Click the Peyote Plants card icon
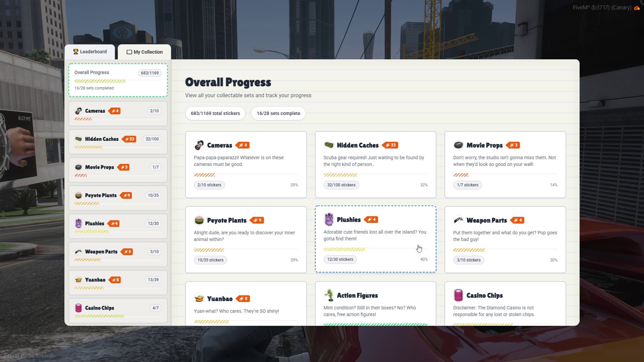 (x=199, y=220)
